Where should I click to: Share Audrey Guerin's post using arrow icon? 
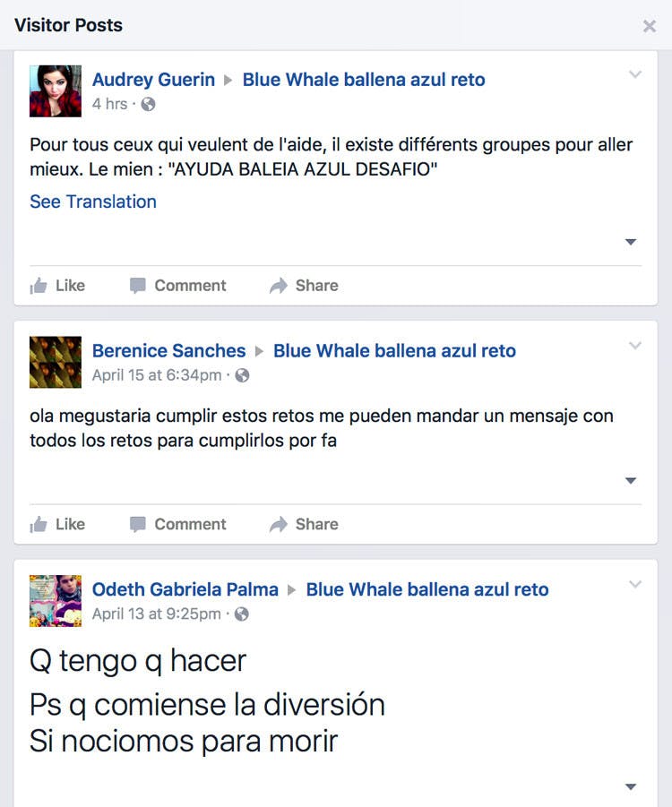tap(304, 285)
